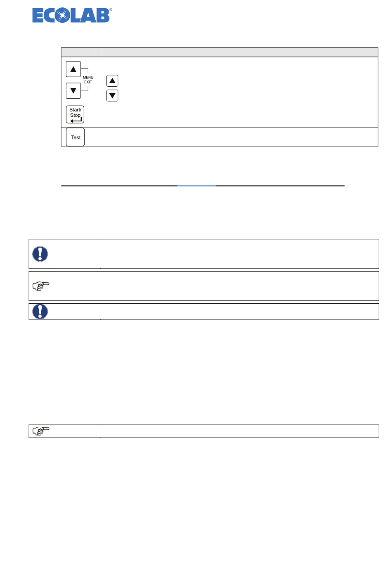The height and width of the screenshot is (565, 392).
Task: Click the Test key icon
Action: (76, 137)
